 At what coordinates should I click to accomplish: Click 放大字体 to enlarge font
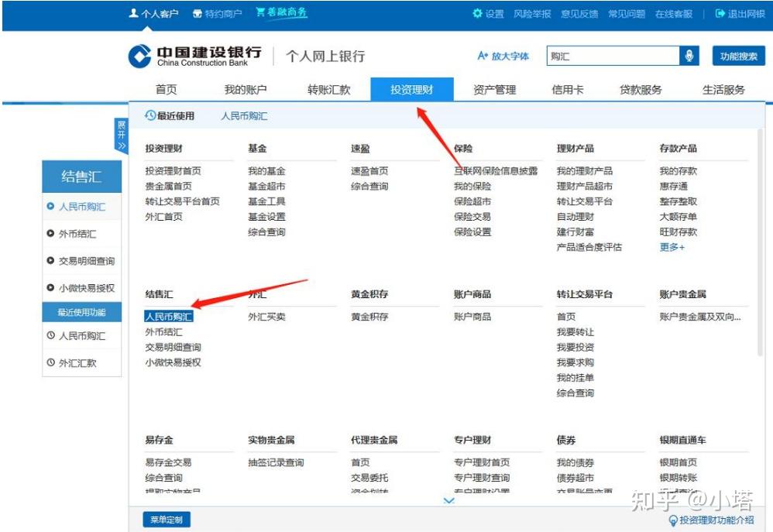pos(503,57)
